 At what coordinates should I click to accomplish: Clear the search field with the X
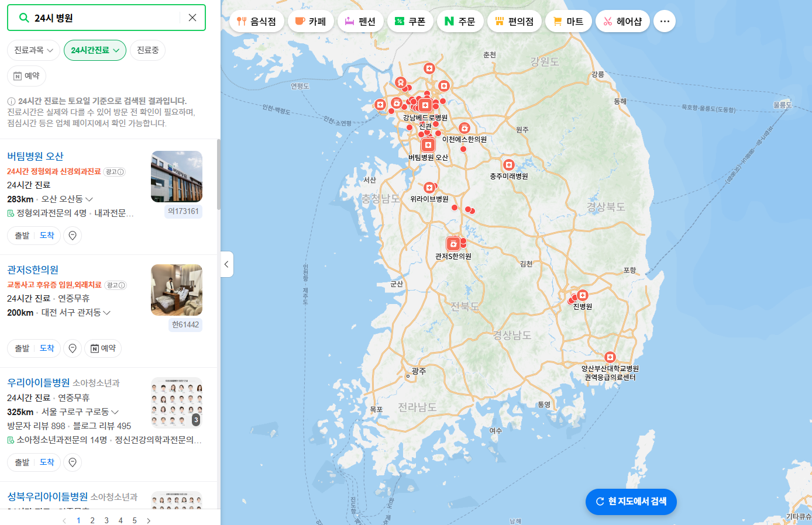tap(192, 18)
